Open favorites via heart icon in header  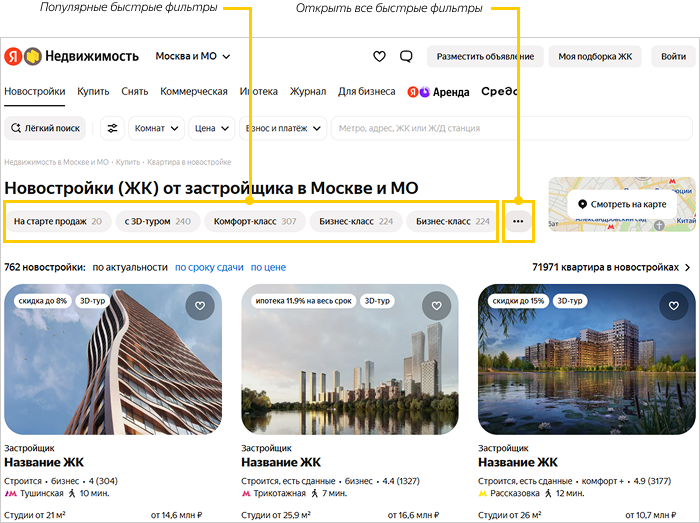tap(379, 57)
